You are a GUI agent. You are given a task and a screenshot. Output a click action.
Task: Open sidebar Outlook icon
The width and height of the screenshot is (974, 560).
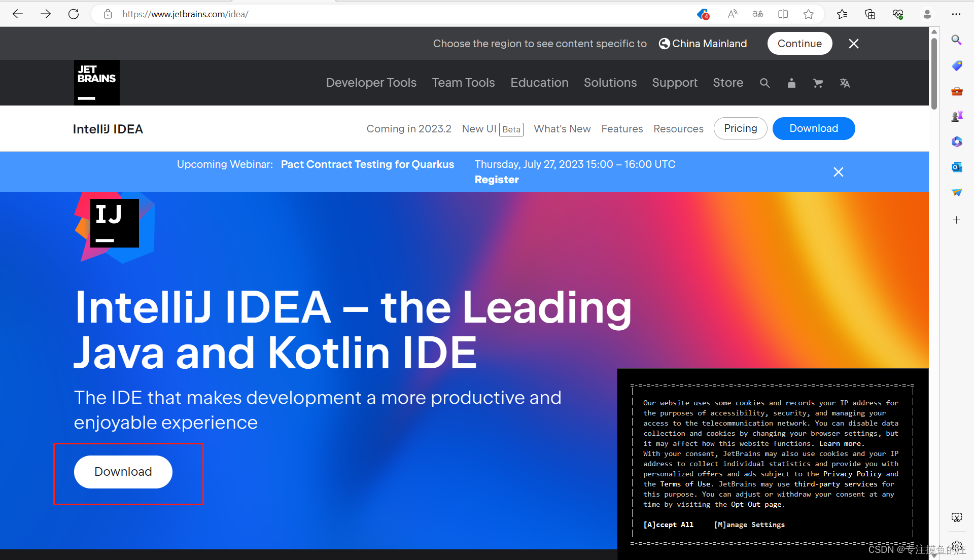[957, 167]
